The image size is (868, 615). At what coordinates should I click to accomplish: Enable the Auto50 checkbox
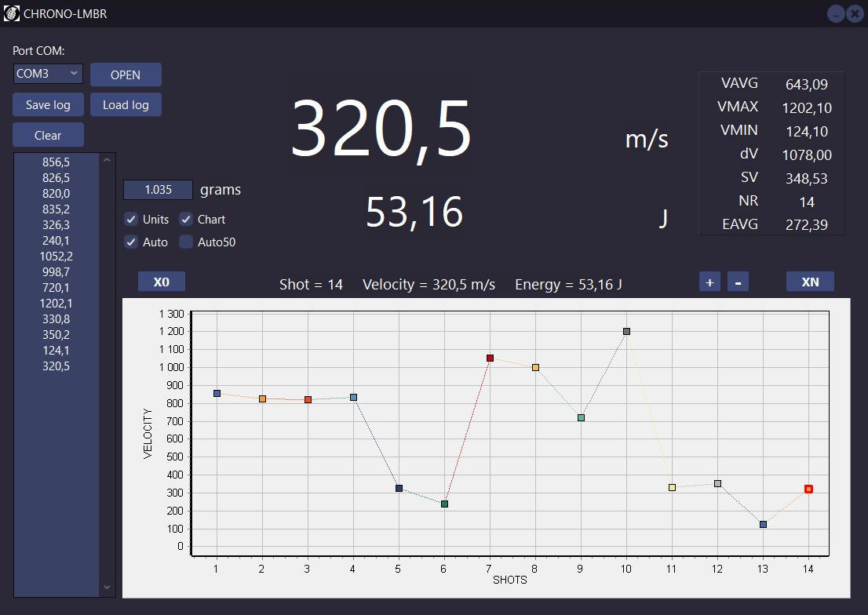(186, 242)
